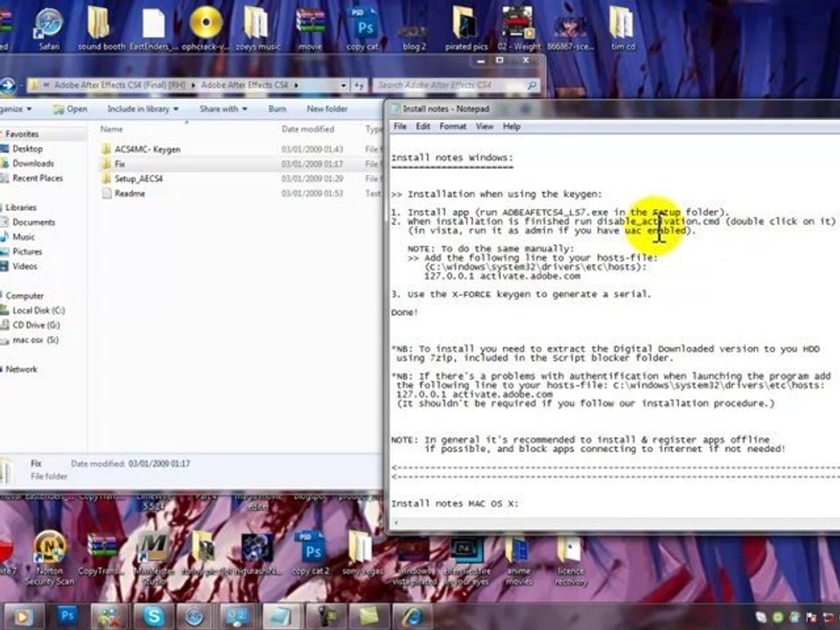Open the mac osx (S:) drive
This screenshot has height=630, width=840.
pyautogui.click(x=35, y=339)
